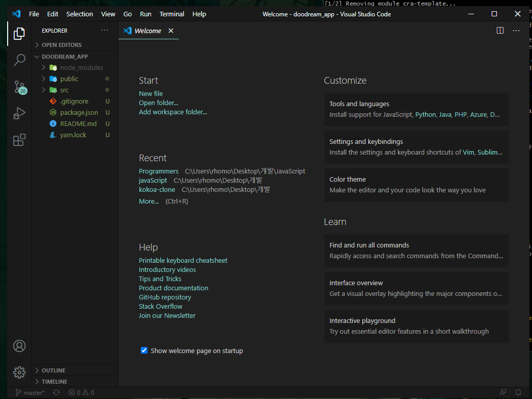Open the File menu
The width and height of the screenshot is (532, 399).
point(34,14)
